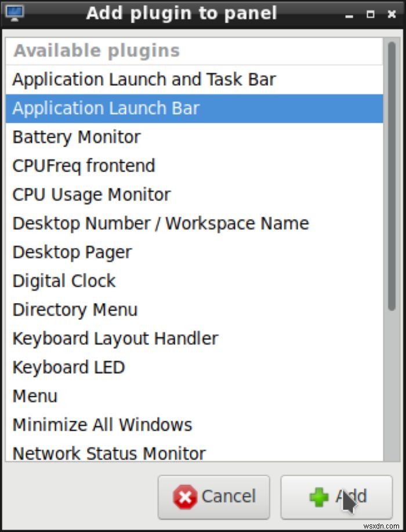Choose the Keyboard LED plugin
The height and width of the screenshot is (532, 406).
point(68,367)
